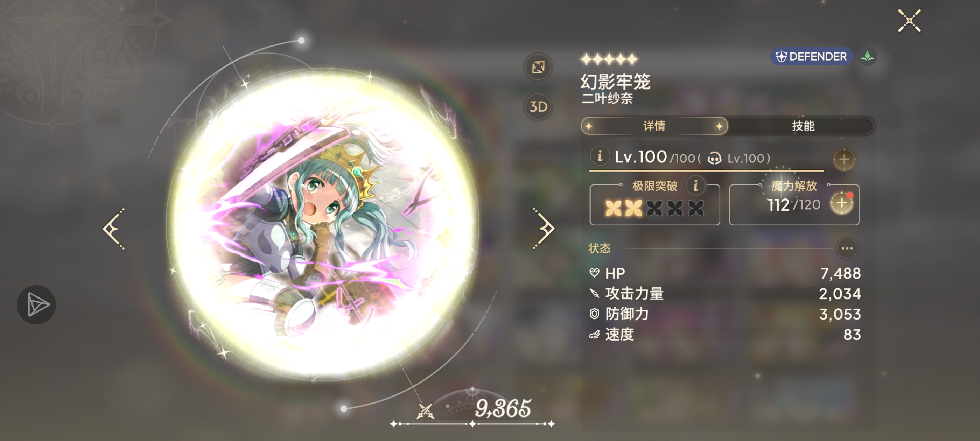Open the 极限突破 info icon

[x=695, y=186]
